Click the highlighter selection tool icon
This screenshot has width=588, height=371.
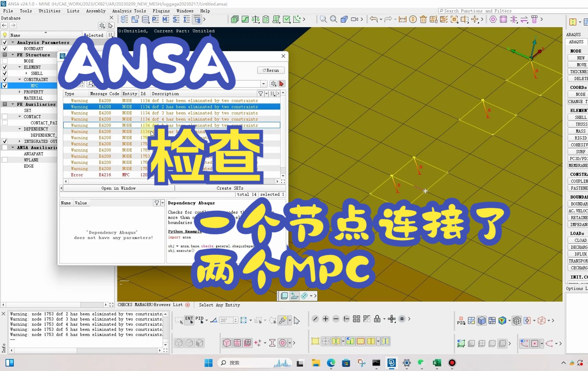(x=283, y=321)
